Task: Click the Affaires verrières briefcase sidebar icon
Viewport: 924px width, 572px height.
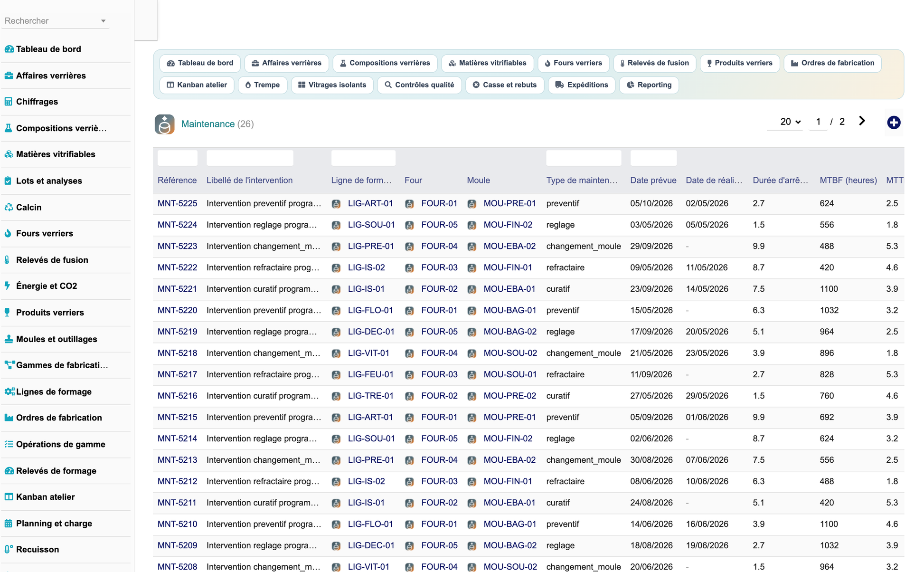Action: click(x=9, y=76)
